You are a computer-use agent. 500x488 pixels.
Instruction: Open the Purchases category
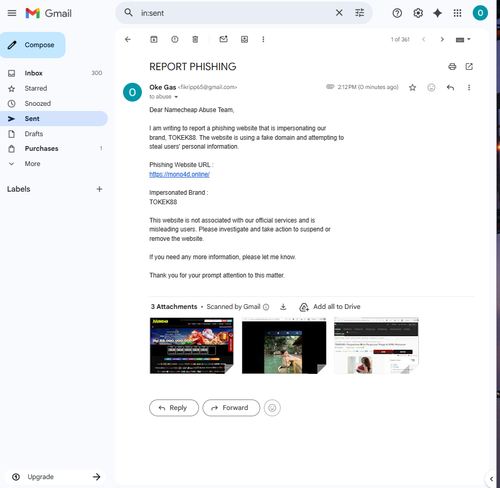(x=54, y=149)
